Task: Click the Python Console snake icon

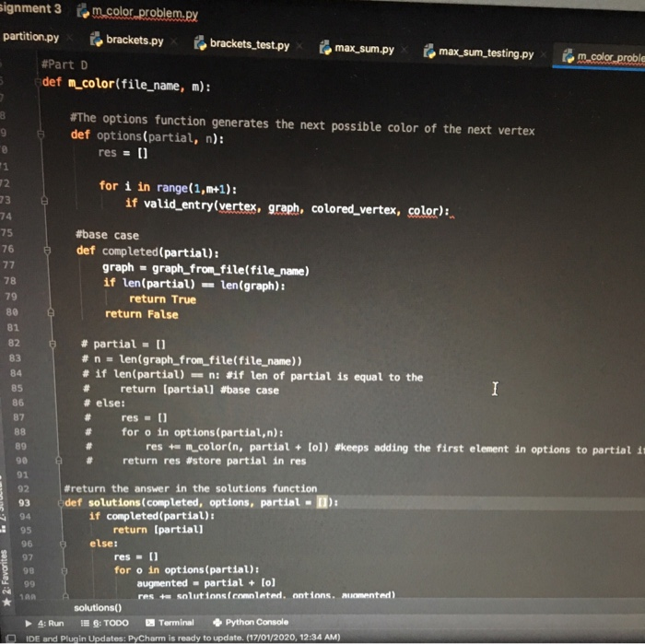Action: (x=217, y=622)
